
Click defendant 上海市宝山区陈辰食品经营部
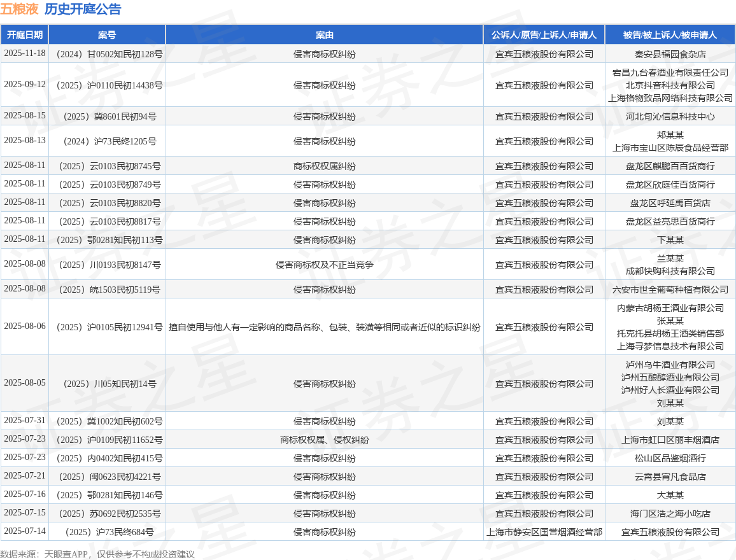click(x=670, y=148)
